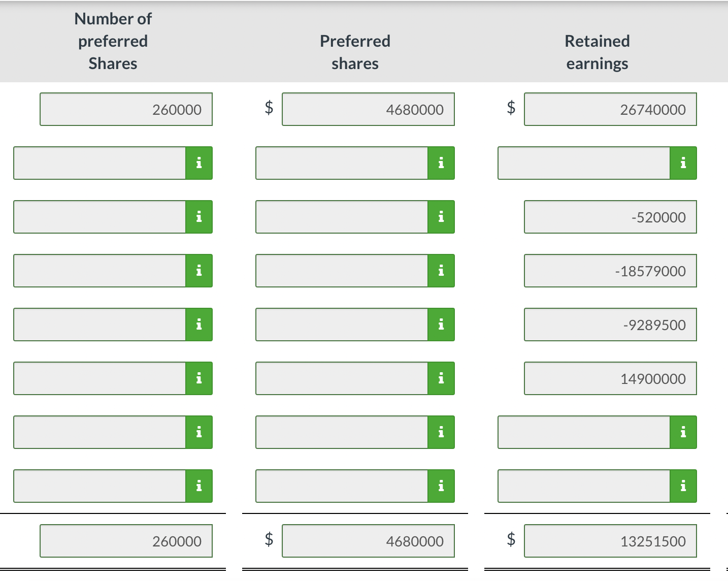Click the 'Retained earnings' column header
The image size is (728, 581).
(x=597, y=52)
